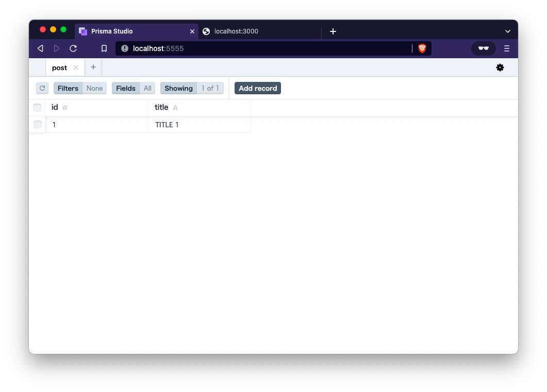
Task: Switch to the localhost:3000 browser tab
Action: [x=260, y=31]
